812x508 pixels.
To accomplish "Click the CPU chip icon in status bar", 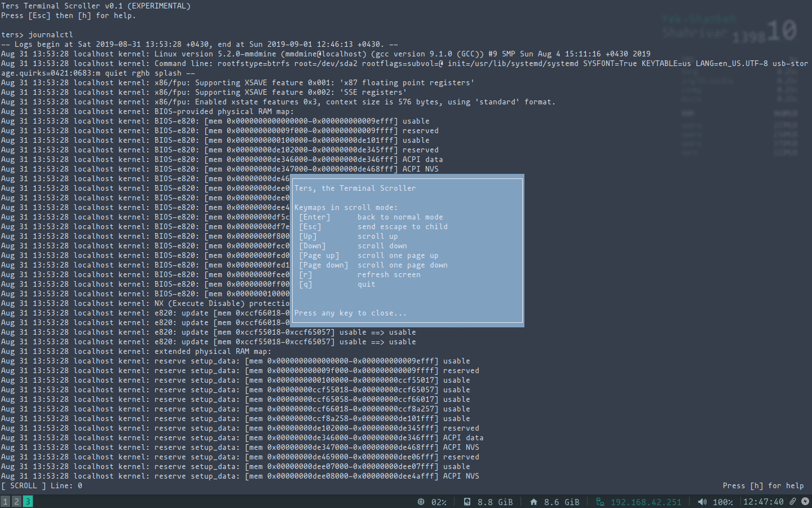I will pos(421,502).
